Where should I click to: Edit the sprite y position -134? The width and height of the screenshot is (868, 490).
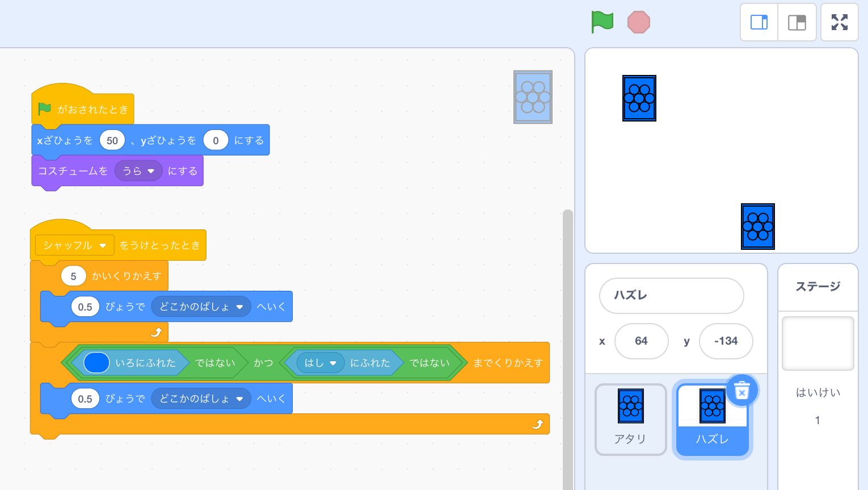point(726,341)
